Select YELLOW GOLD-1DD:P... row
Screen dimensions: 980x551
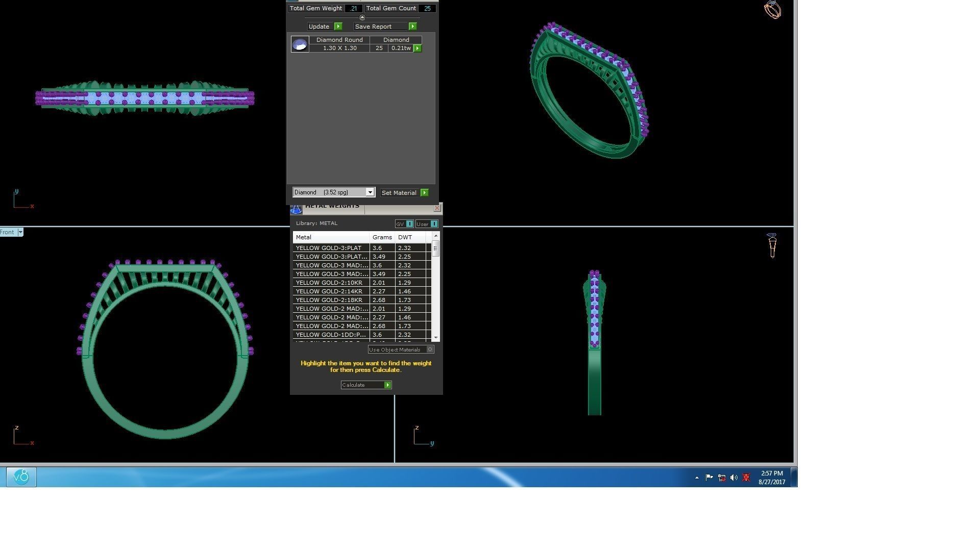(362, 335)
